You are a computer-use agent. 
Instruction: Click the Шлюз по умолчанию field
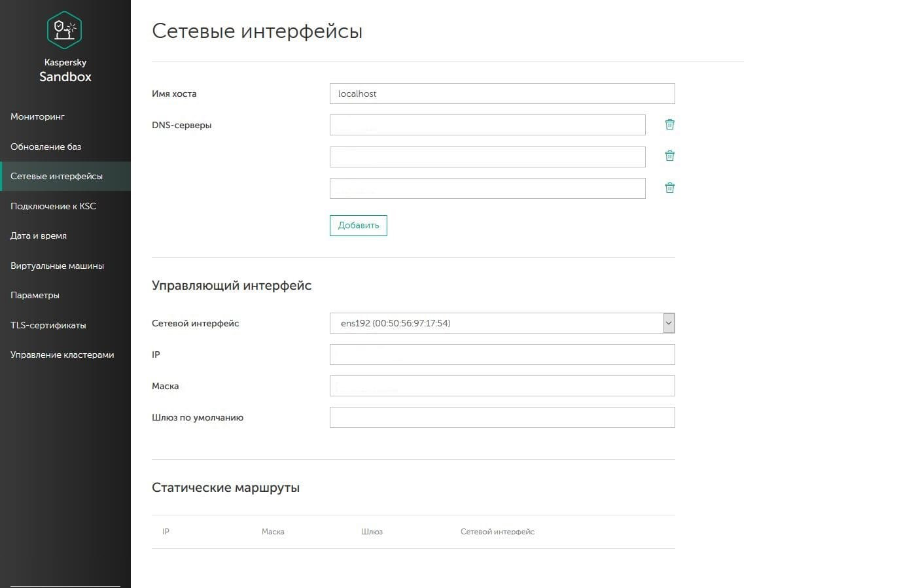point(502,417)
